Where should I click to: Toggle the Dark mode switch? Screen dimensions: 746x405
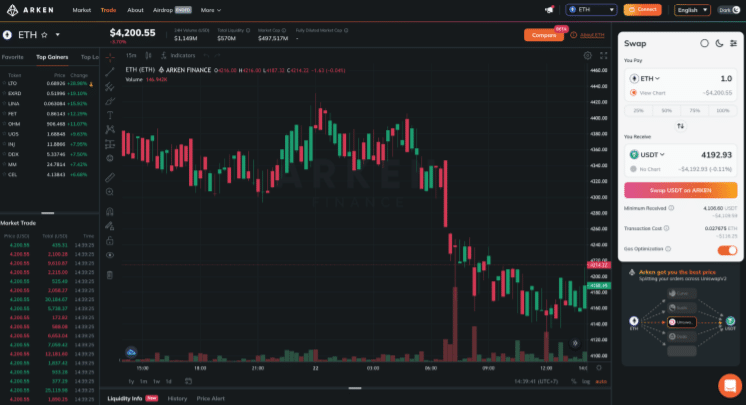pos(729,10)
